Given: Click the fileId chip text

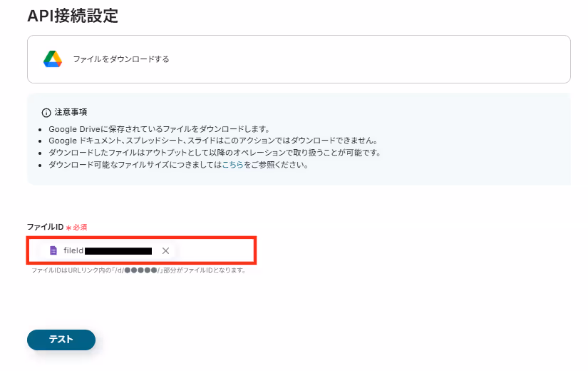Looking at the screenshot, I should pos(73,250).
